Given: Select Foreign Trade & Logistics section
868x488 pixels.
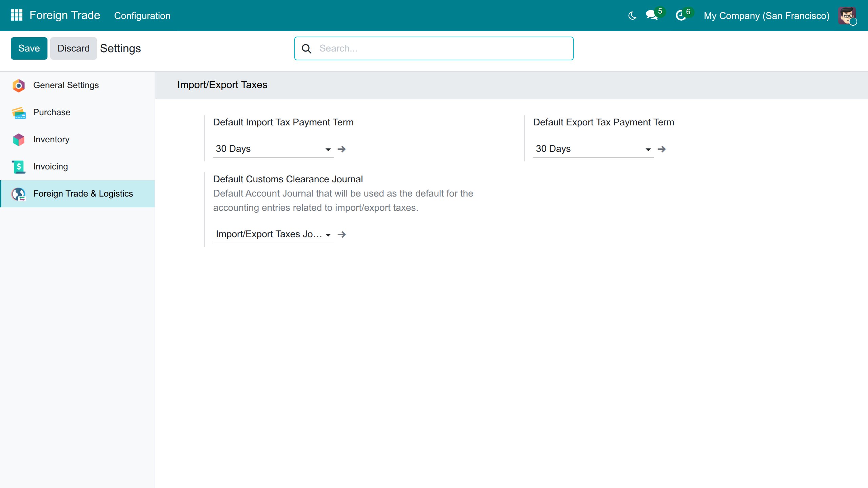Looking at the screenshot, I should (x=78, y=194).
